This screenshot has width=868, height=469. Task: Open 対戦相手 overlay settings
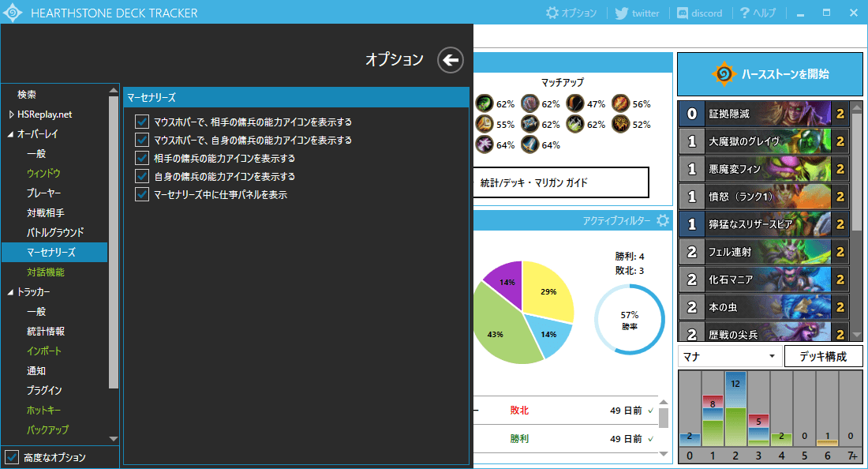coord(46,213)
